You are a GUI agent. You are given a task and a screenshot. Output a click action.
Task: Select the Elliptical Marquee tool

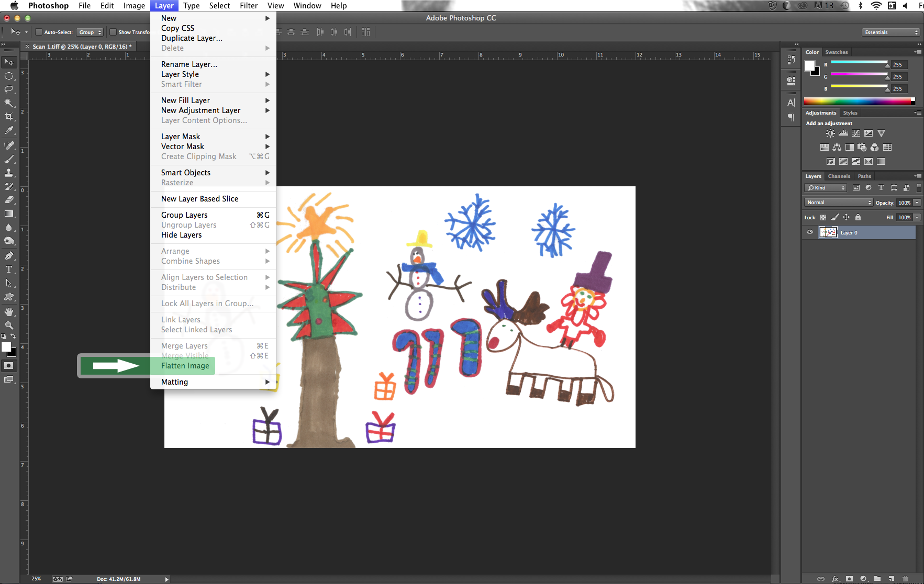[x=9, y=76]
